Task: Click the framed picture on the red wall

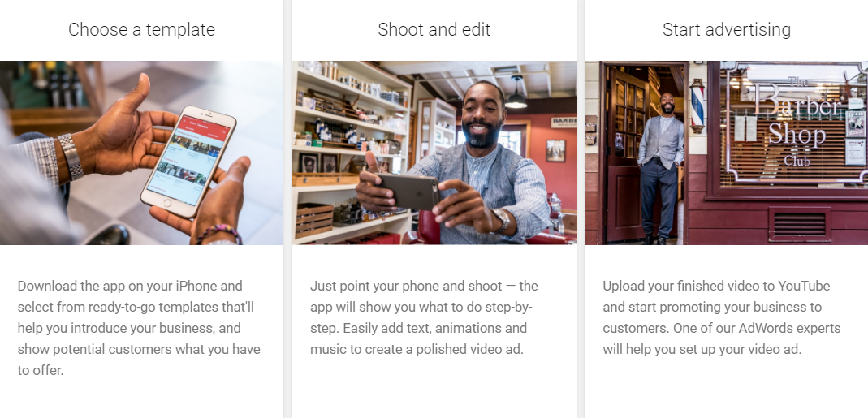Action: pos(555,151)
